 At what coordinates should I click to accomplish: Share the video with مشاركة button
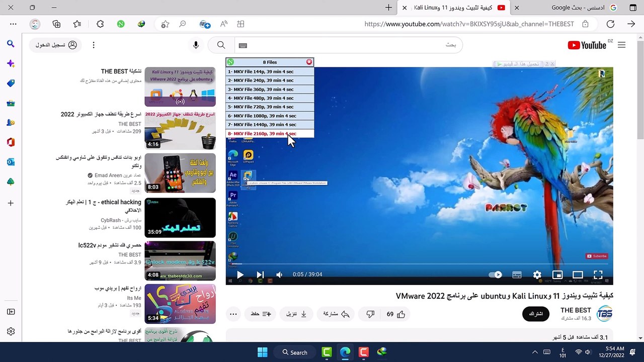point(337,314)
